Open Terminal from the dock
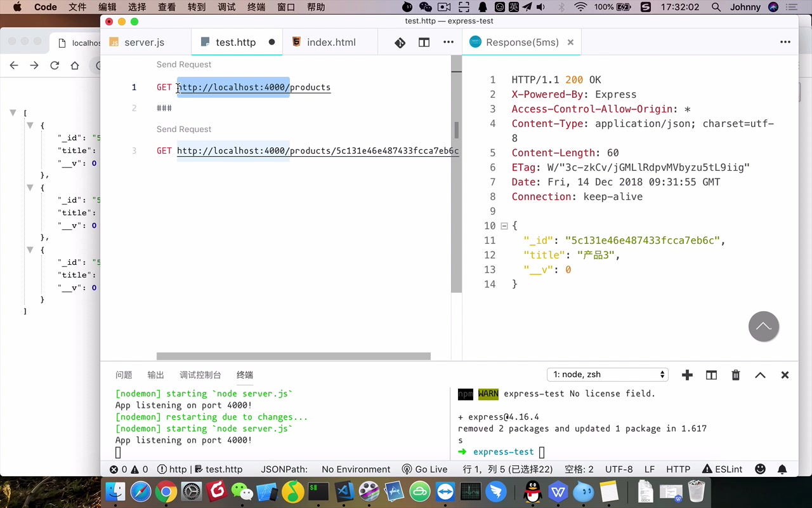The image size is (812, 508). [x=318, y=491]
